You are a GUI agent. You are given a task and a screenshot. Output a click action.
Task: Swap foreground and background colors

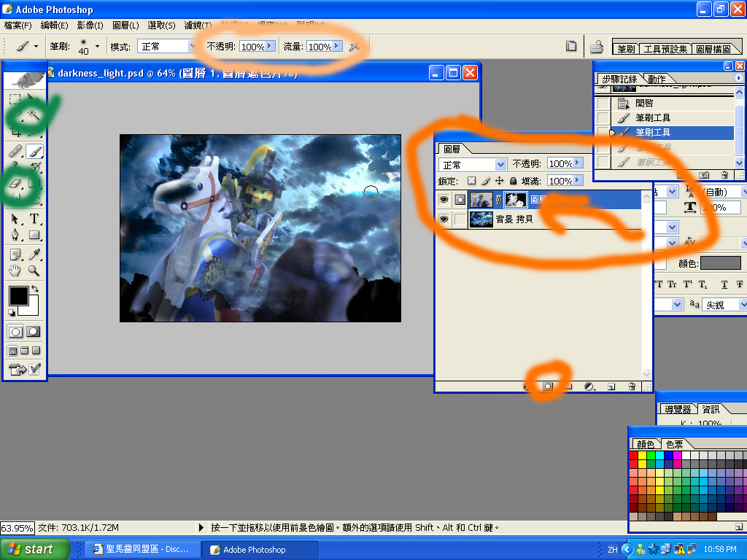(x=35, y=289)
